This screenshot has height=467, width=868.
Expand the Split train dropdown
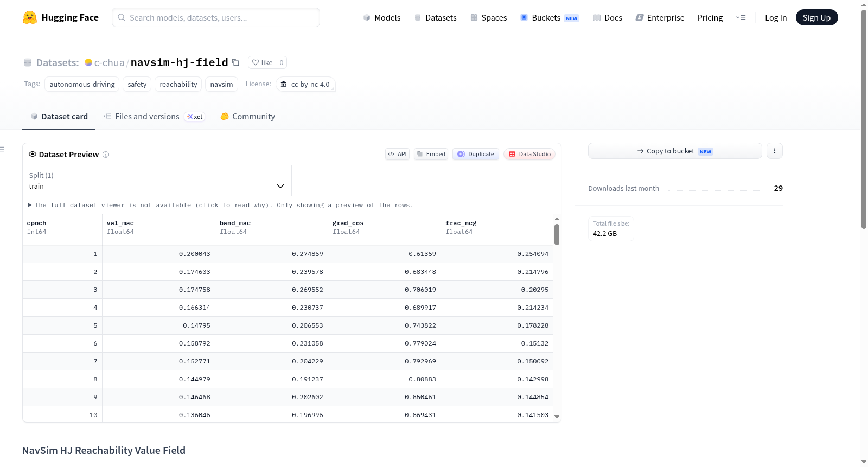157,181
